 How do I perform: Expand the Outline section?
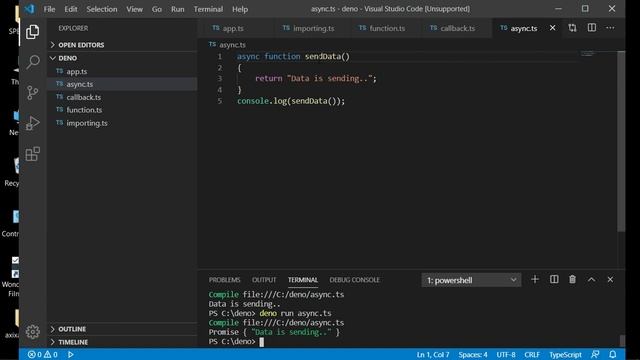tap(122, 329)
